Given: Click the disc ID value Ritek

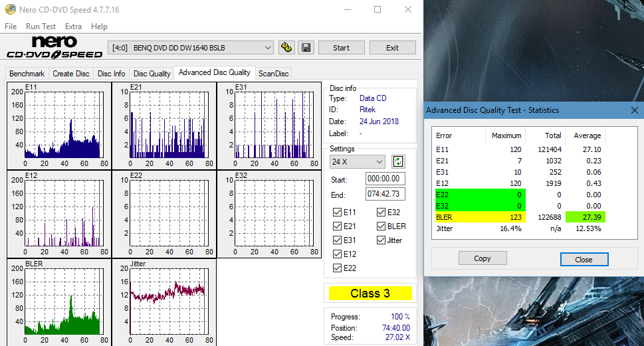Looking at the screenshot, I should pos(367,110).
